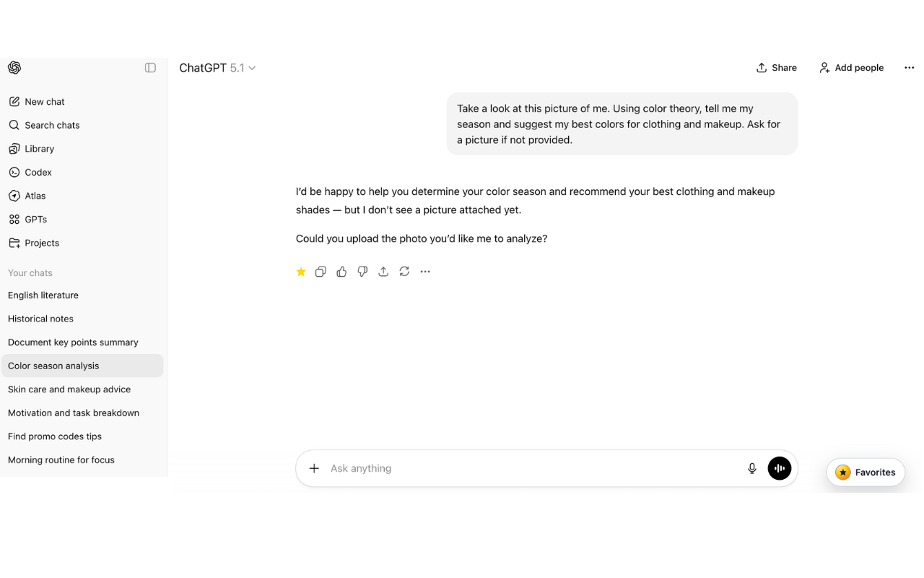The image size is (924, 578).
Task: Unstar the favorited response
Action: pos(301,272)
